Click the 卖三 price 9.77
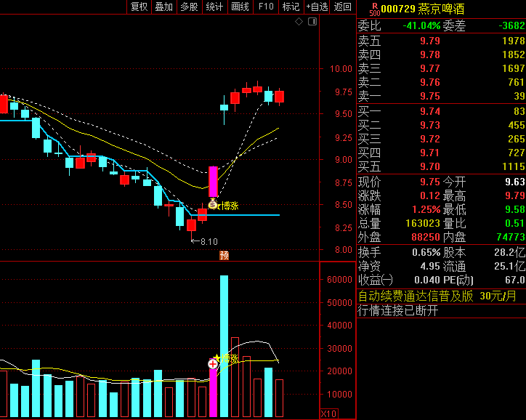526x420 pixels. (x=430, y=68)
